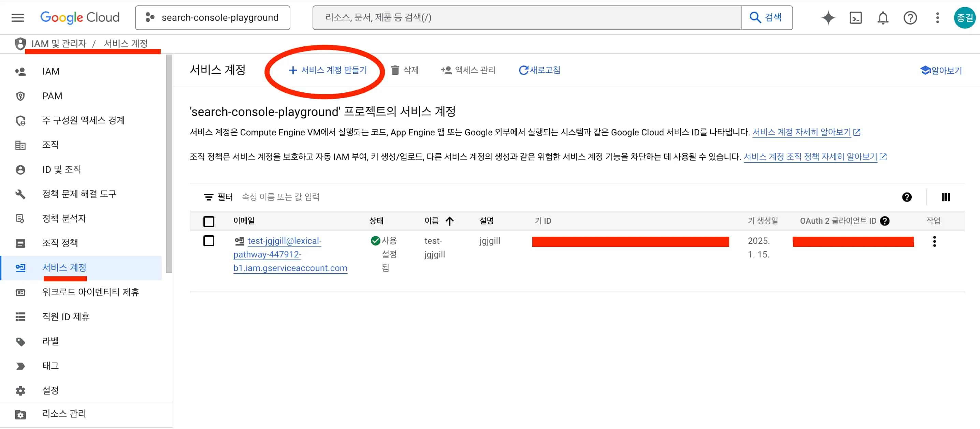The image size is (980, 429).
Task: Open the help question mark icon
Action: [x=910, y=17]
